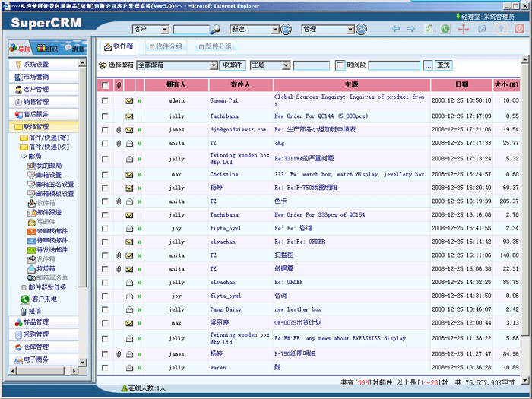532x399 pixels.
Task: Click the ellipsis date picker button
Action: coord(428,65)
